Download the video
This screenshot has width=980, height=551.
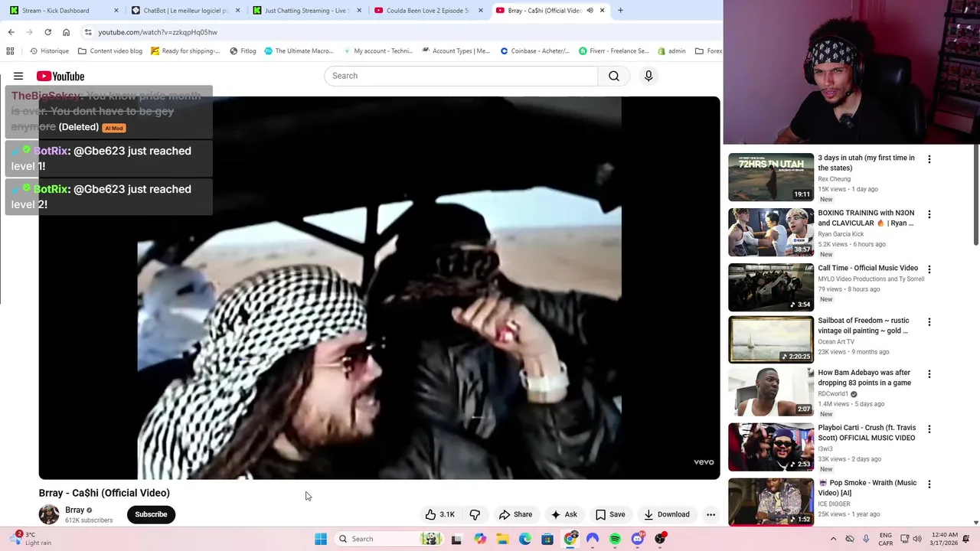pyautogui.click(x=667, y=514)
